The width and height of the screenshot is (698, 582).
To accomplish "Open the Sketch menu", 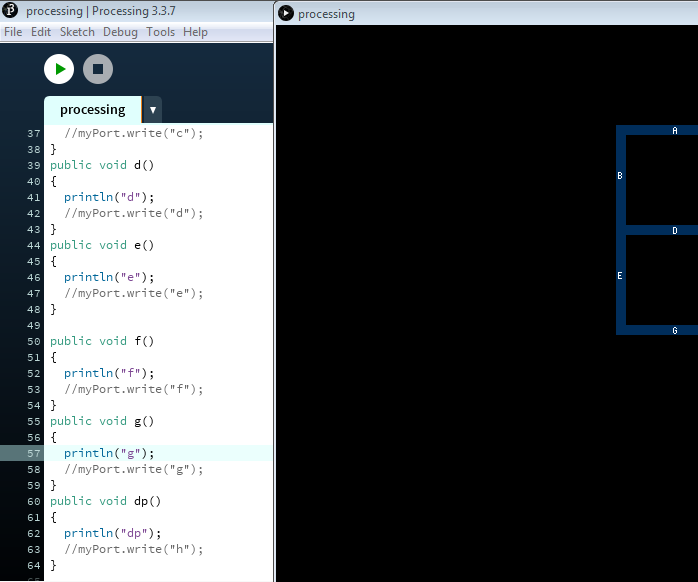I will coord(77,32).
